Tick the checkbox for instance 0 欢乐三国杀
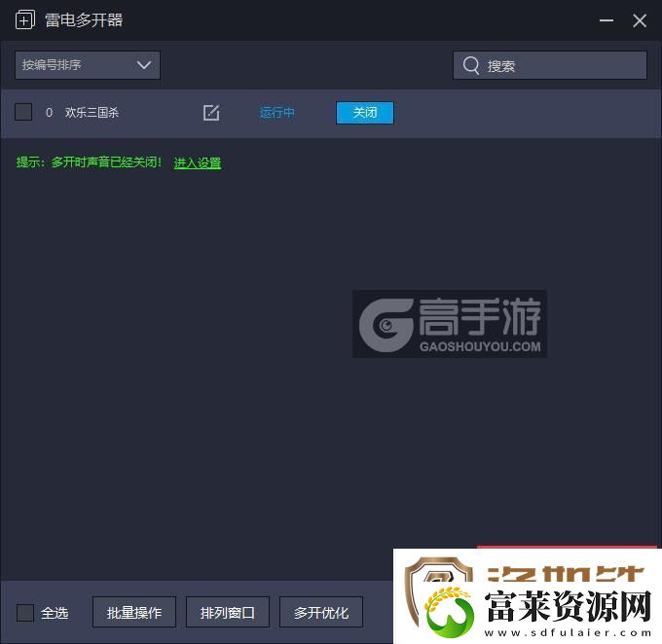Image resolution: width=662 pixels, height=644 pixels. tap(23, 112)
